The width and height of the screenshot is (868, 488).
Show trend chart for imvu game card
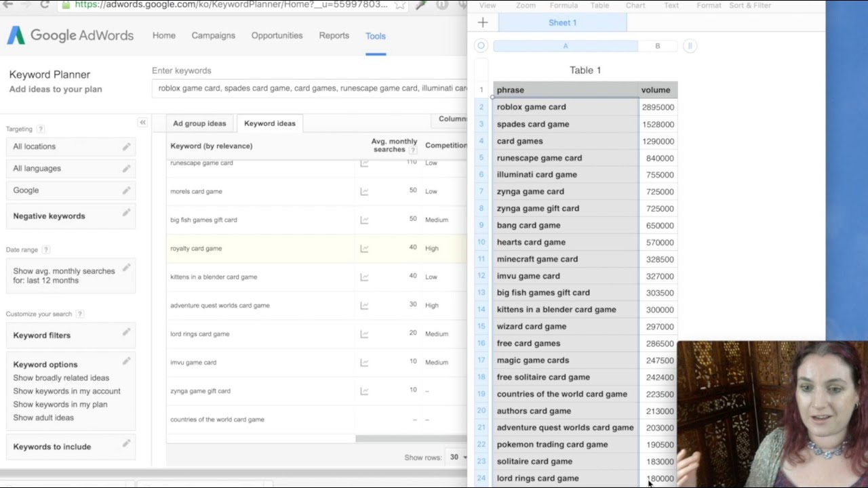[364, 363]
